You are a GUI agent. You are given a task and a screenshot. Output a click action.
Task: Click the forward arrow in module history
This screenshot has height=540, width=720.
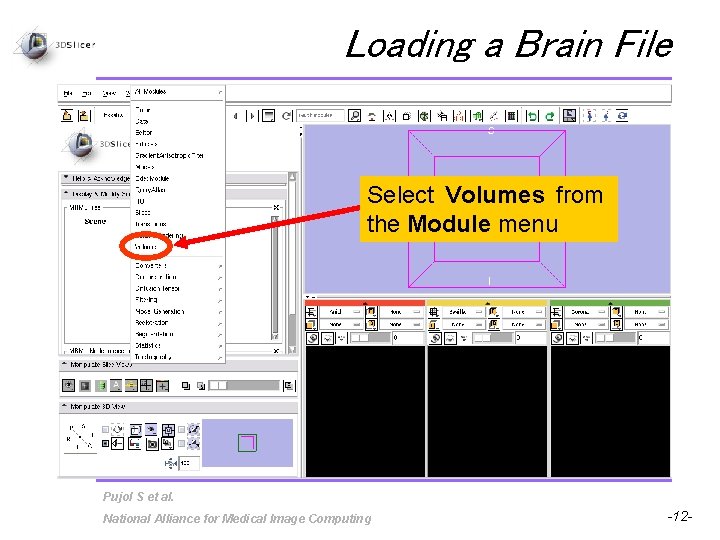tap(251, 116)
